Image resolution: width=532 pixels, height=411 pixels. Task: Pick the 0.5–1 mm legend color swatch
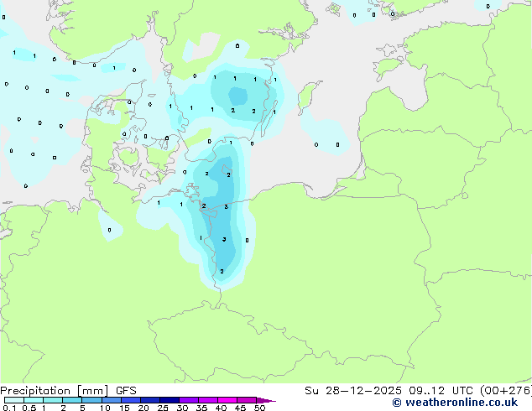(x=34, y=400)
